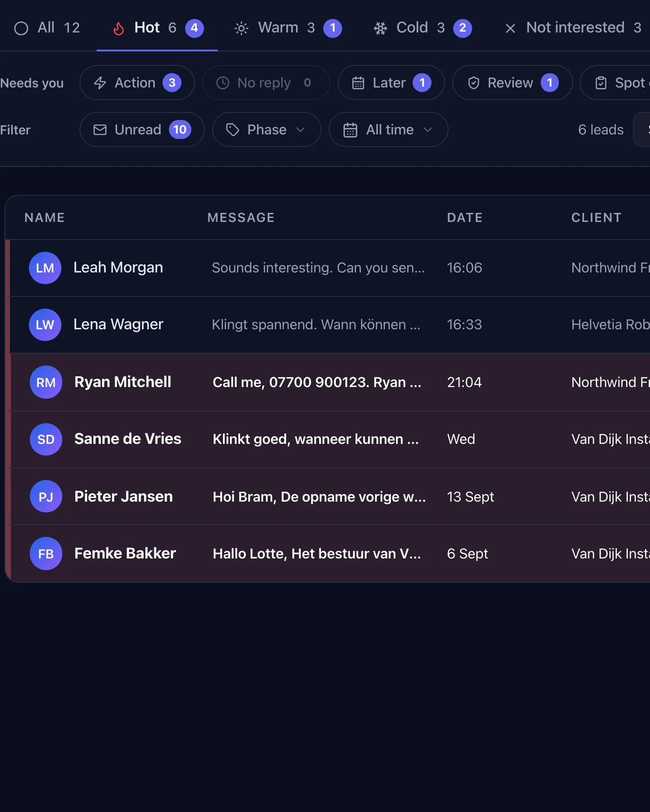The height and width of the screenshot is (812, 650).
Task: Open the FB avatar for Femke Bakker
Action: pyautogui.click(x=46, y=554)
